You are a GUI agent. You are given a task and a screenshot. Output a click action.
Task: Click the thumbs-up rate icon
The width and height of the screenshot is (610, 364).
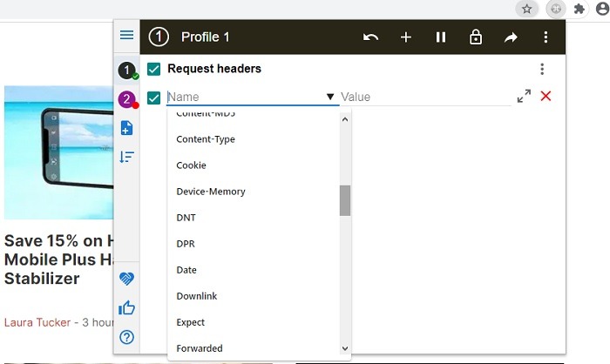click(127, 307)
